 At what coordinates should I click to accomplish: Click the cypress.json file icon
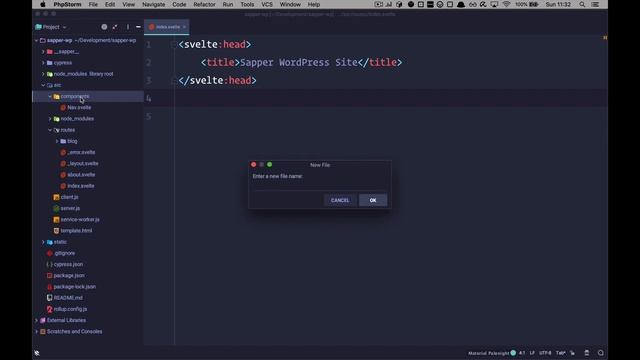(x=49, y=264)
